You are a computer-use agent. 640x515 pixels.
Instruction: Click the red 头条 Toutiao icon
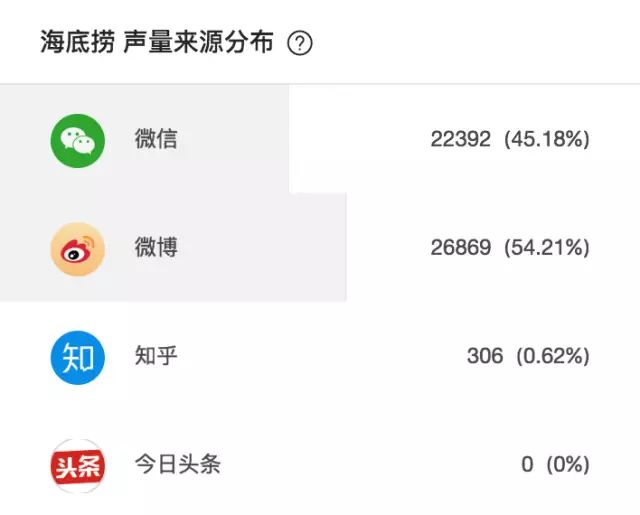click(78, 466)
